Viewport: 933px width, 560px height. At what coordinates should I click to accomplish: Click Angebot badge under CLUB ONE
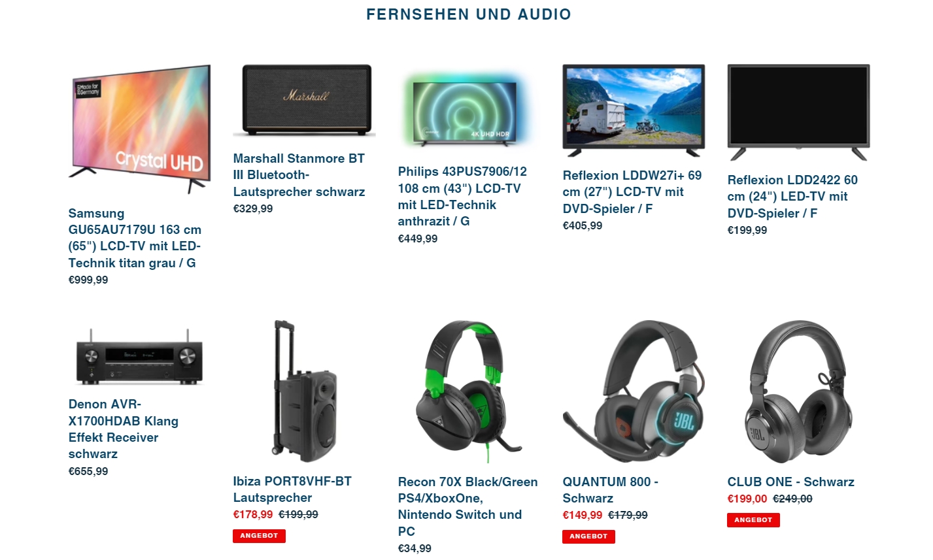pyautogui.click(x=753, y=520)
